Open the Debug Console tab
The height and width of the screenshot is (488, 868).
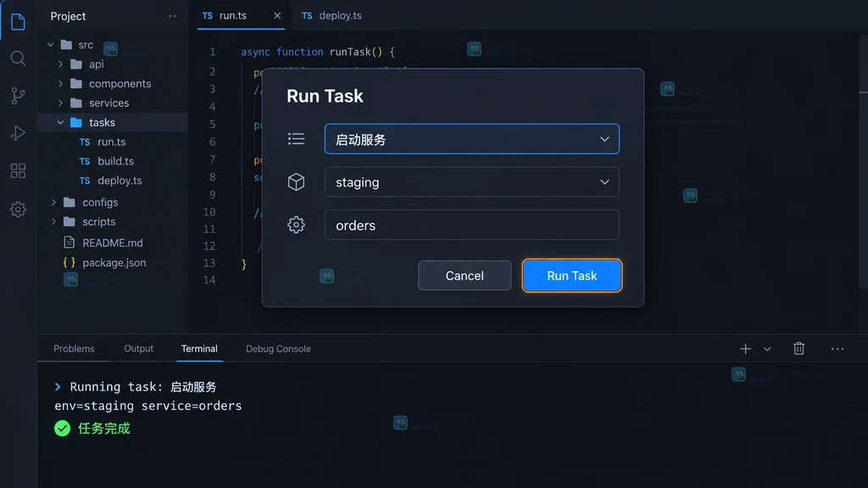[278, 348]
